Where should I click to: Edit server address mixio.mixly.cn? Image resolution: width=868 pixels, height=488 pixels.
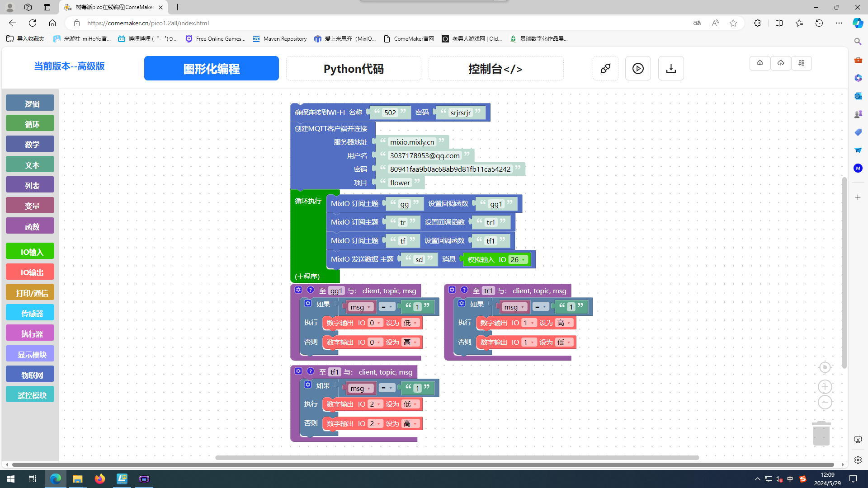pos(412,142)
